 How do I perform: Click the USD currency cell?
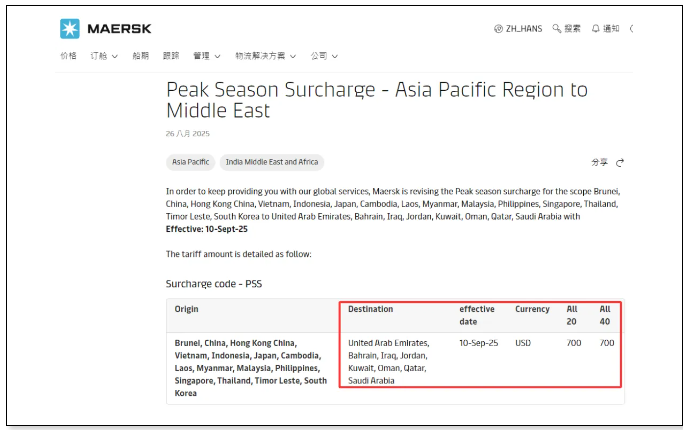(x=523, y=343)
